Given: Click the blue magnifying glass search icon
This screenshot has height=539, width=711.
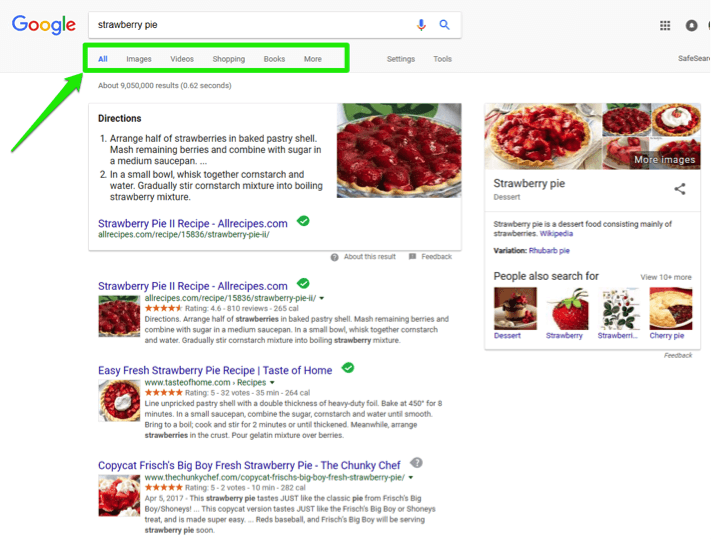Looking at the screenshot, I should (x=444, y=25).
